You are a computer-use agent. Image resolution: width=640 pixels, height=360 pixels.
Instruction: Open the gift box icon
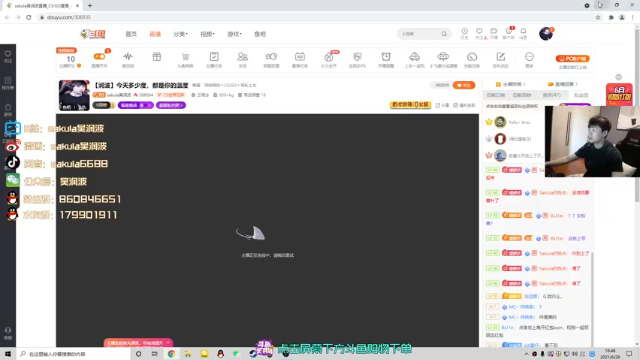click(157, 57)
